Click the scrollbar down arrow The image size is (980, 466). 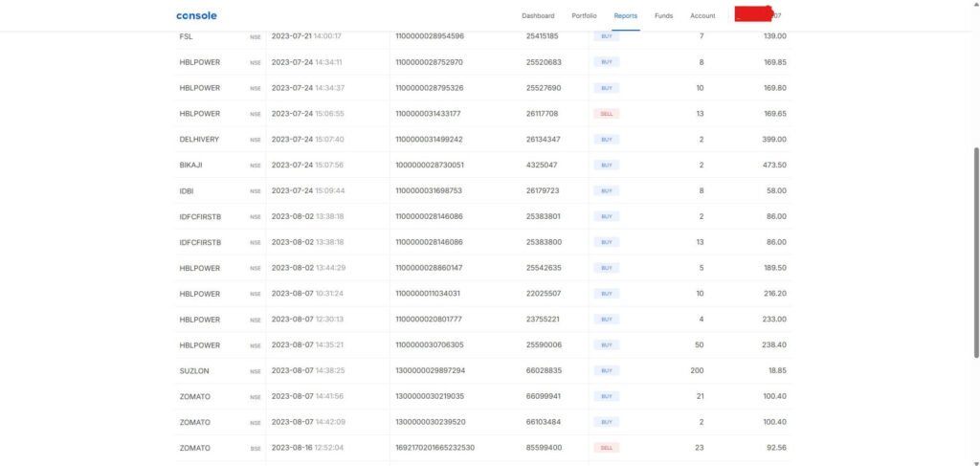pyautogui.click(x=976, y=463)
